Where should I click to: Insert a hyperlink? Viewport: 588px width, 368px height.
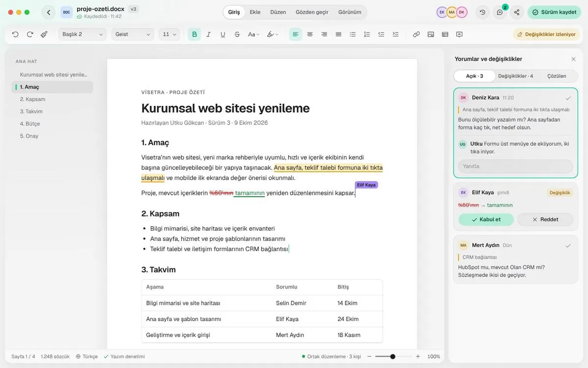[416, 34]
